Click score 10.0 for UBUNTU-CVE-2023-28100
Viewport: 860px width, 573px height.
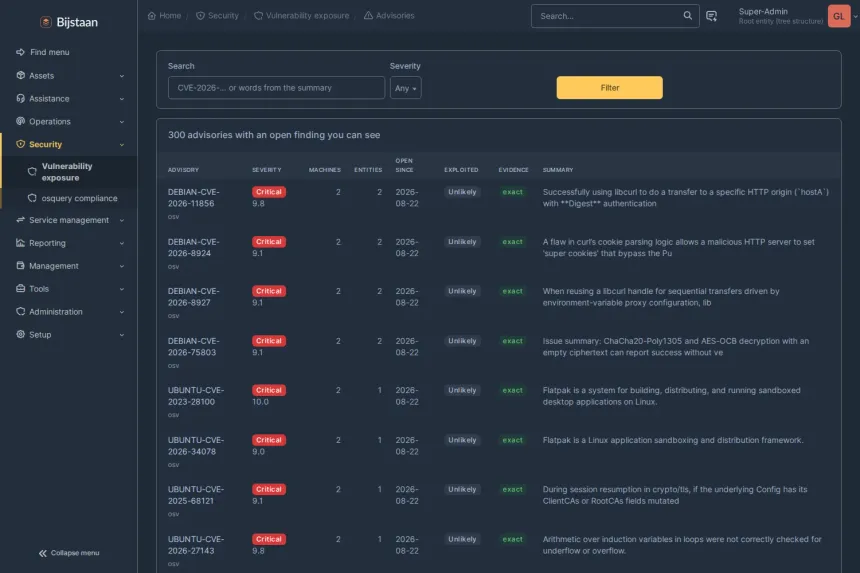click(x=261, y=402)
